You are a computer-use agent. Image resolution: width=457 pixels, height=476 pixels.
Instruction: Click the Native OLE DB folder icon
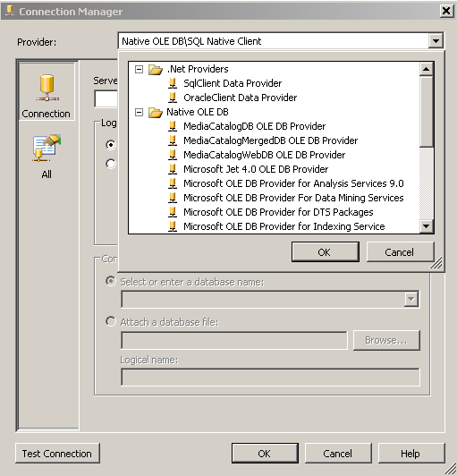pos(156,113)
